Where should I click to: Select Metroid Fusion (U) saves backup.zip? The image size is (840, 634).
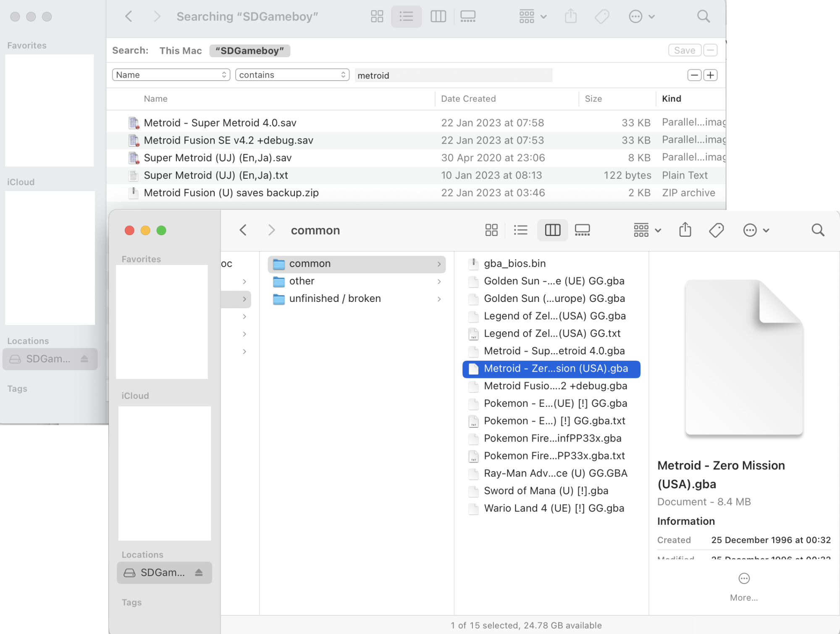pos(416,193)
